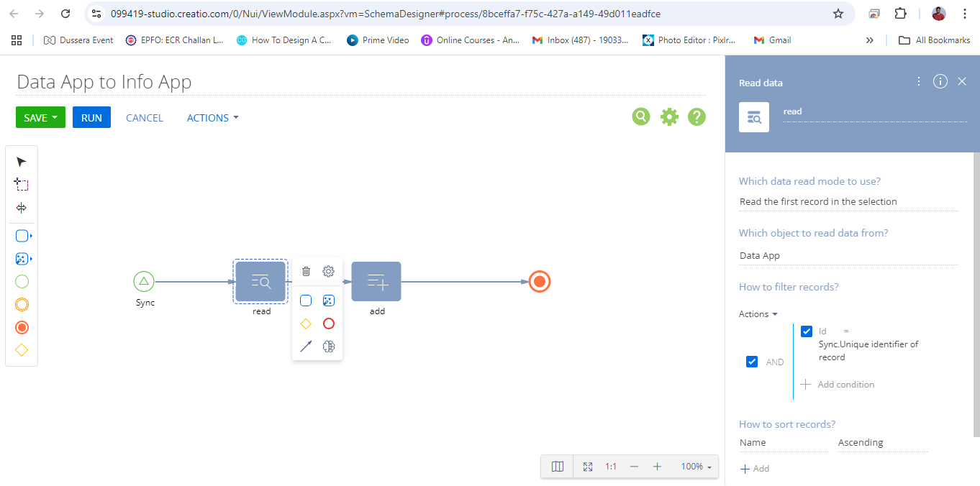
Task: Delete the read element via trash icon
Action: pos(306,271)
